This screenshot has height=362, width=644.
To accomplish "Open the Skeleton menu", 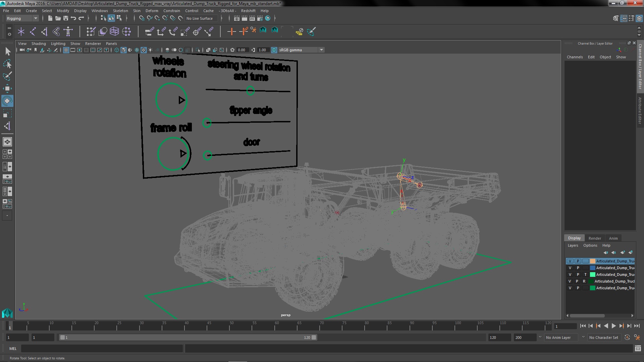I will click(x=120, y=11).
